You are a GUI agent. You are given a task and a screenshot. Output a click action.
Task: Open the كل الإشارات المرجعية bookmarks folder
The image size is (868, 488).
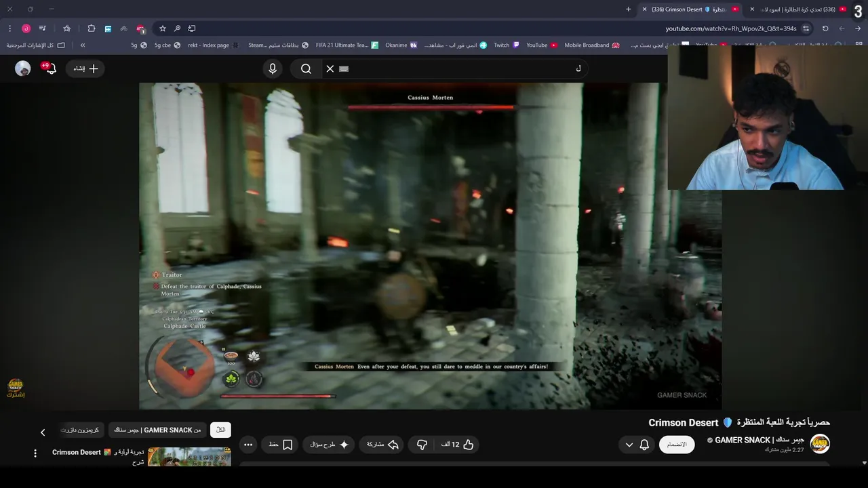coord(36,45)
